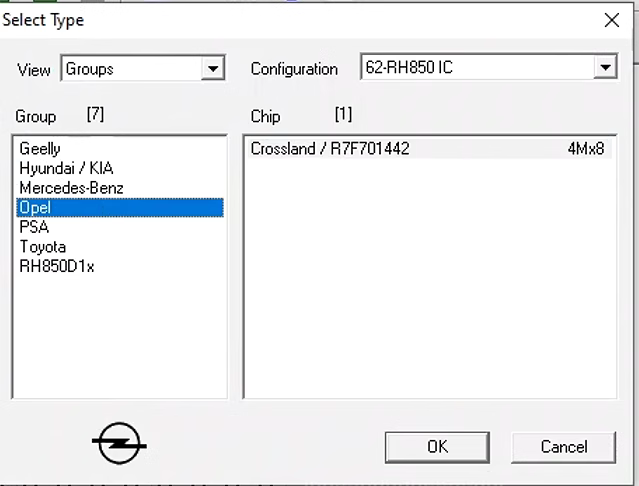Select Toyota from the groups

[x=43, y=246]
